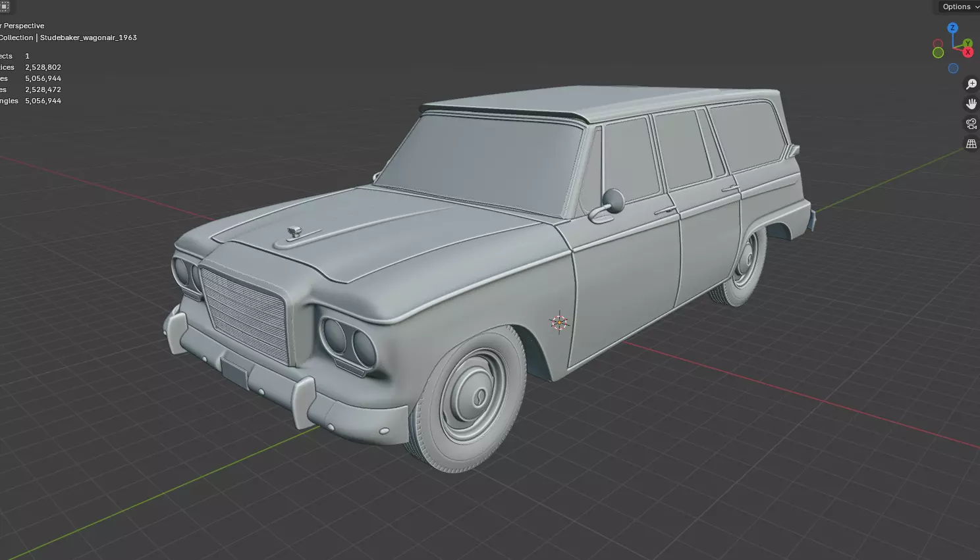Viewport: 980px width, 560px height.
Task: Click the hollow blue negative Z axis circle
Action: (953, 68)
